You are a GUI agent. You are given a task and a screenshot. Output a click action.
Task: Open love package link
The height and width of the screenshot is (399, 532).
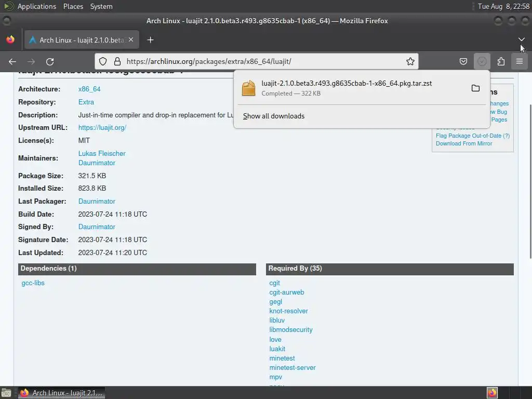pyautogui.click(x=275, y=339)
